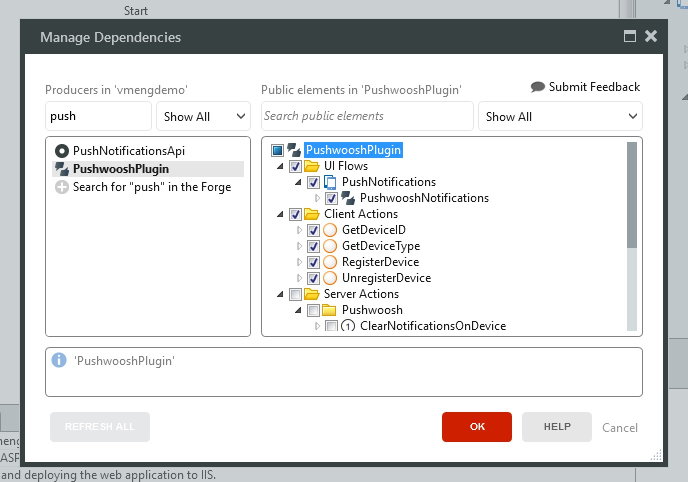Screen dimensions: 688x482
Task: Collapse the Client Actions tree node
Action: (281, 214)
